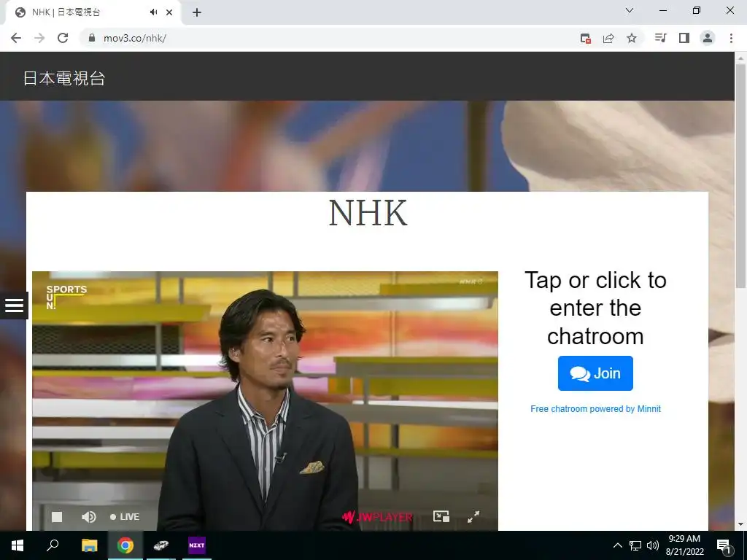Open the Chrome three-dot menu
Viewport: 747px width, 560px height.
[x=731, y=38]
